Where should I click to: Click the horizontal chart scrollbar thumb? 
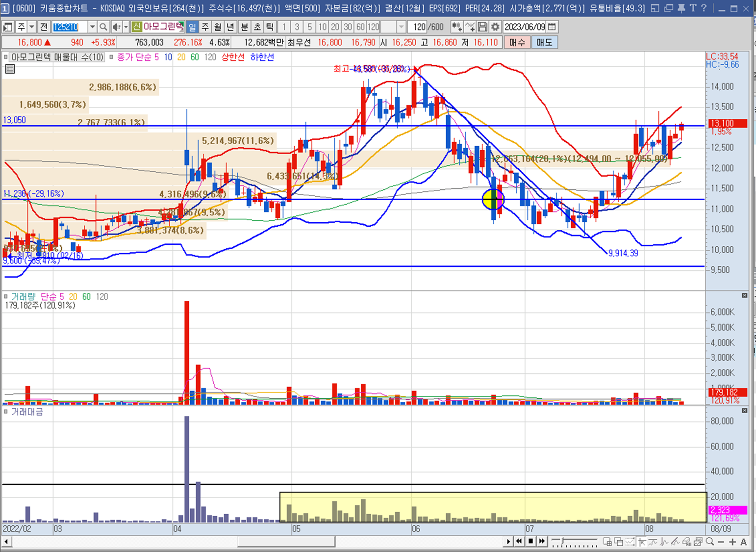[x=286, y=542]
